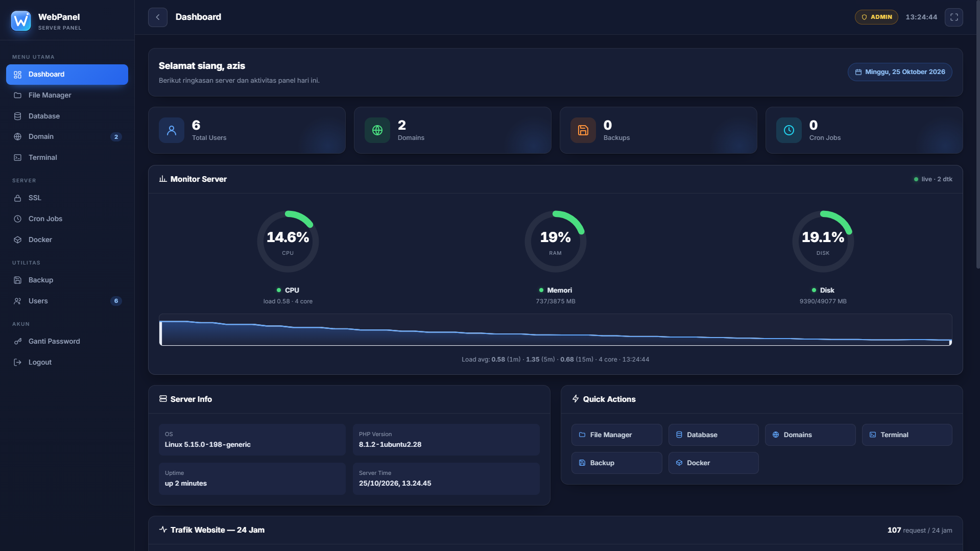Open File Manager from the sidebar
Viewport: 980px width, 551px height.
67,95
